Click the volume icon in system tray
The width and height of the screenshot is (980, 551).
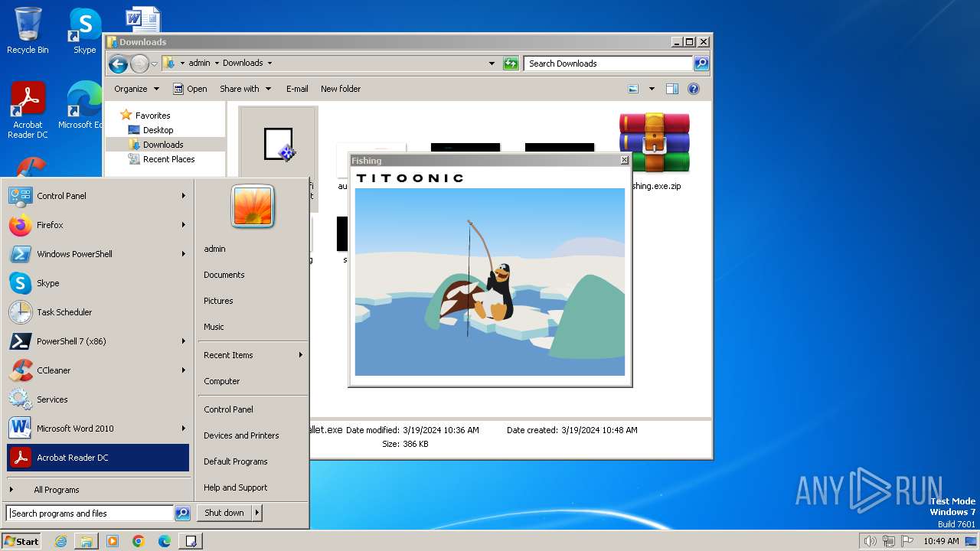click(x=870, y=541)
